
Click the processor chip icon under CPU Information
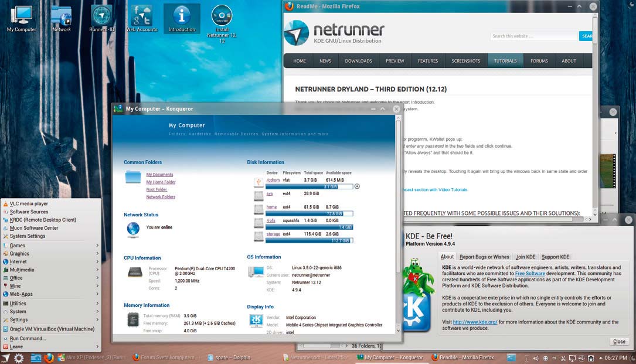[x=135, y=272]
